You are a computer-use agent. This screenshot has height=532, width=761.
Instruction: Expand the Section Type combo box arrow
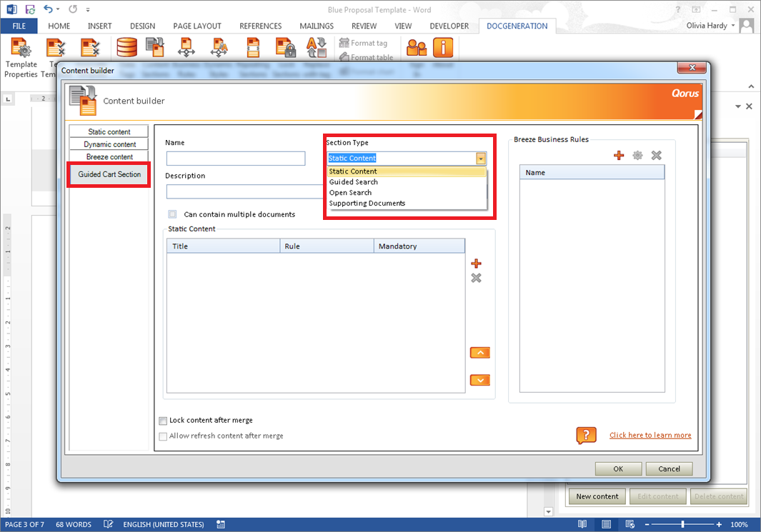(480, 158)
